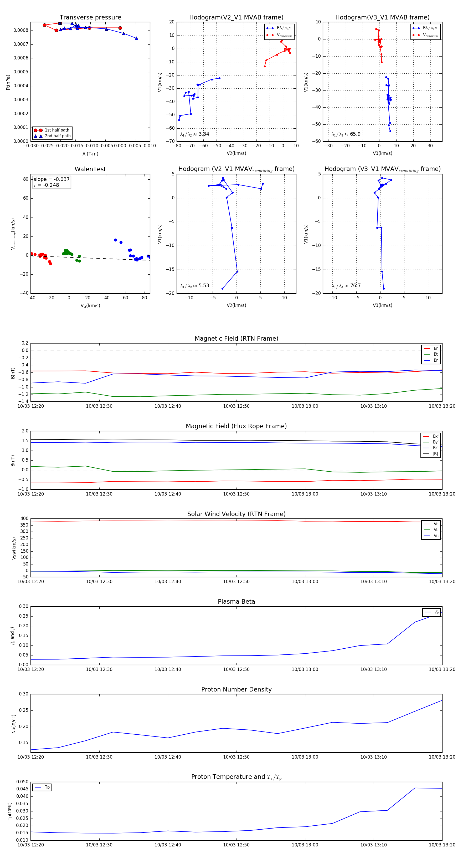Click the "Bn" legend entry
The image size is (473, 868).
tap(431, 360)
